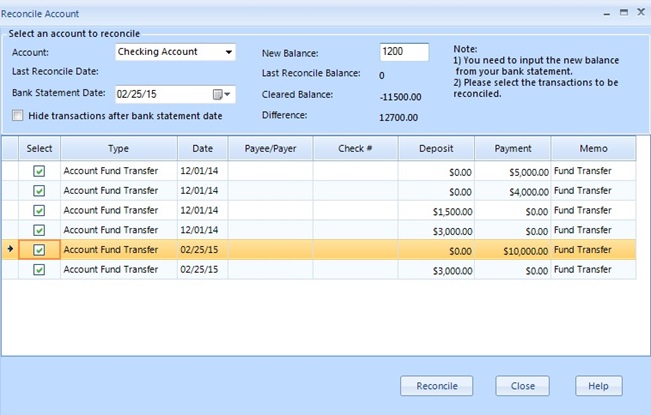Sort by the Payment column header
The image size is (651, 415).
pos(513,149)
